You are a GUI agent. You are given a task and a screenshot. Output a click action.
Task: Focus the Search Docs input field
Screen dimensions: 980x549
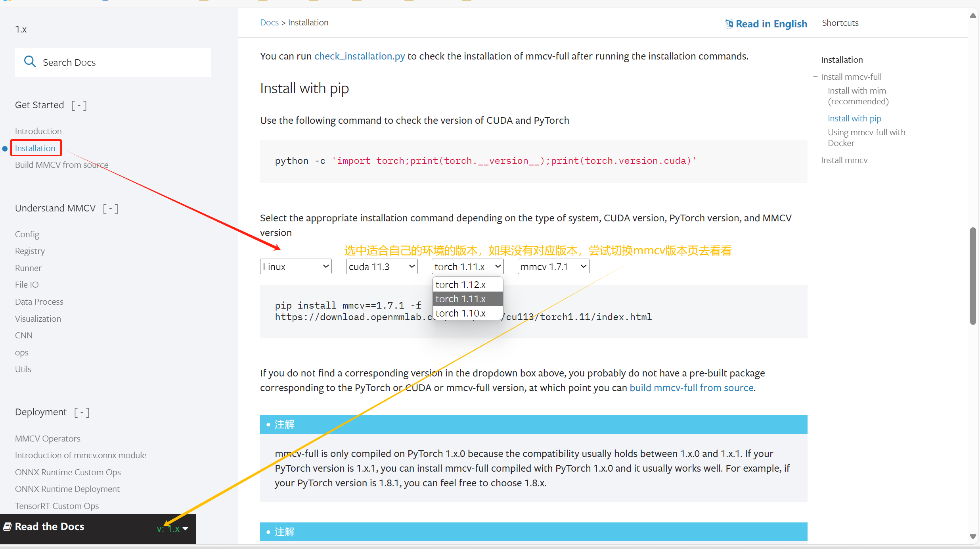(x=113, y=62)
